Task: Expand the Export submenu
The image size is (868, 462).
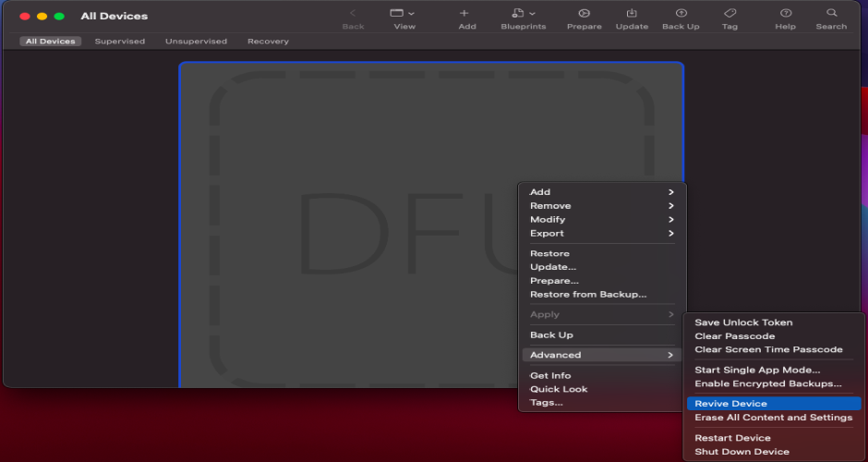Action: (x=601, y=234)
